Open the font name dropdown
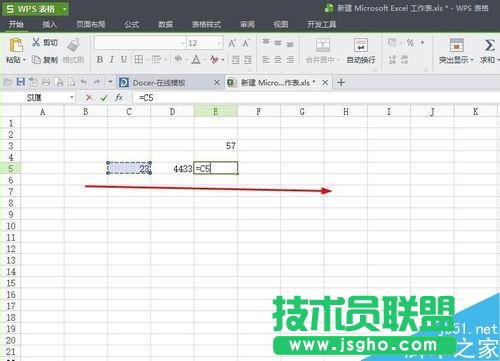 pos(182,43)
